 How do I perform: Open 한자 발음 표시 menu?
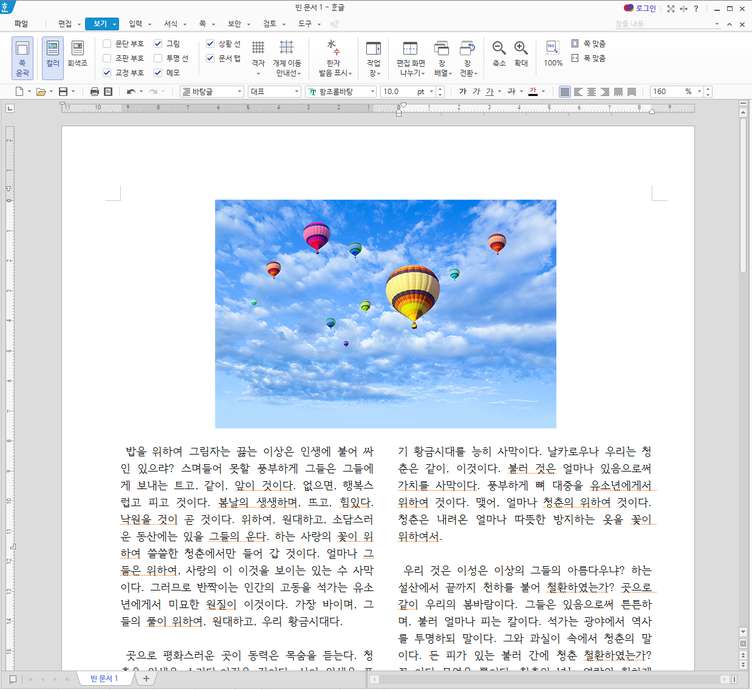coord(335,58)
